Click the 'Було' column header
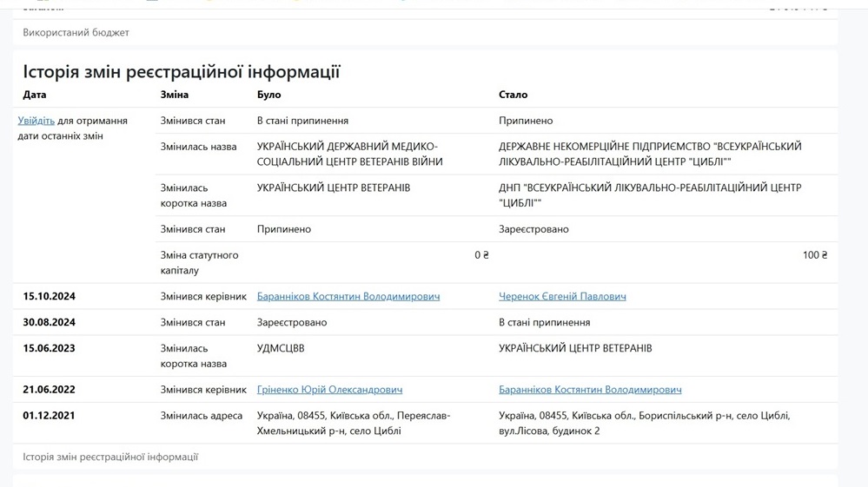868x487 pixels. pos(269,95)
